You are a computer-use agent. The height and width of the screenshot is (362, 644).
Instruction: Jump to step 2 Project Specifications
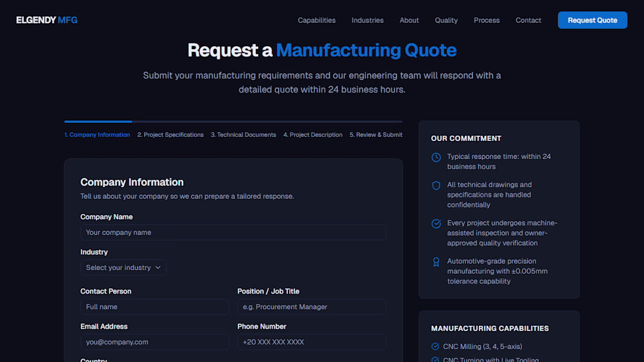[x=170, y=135]
